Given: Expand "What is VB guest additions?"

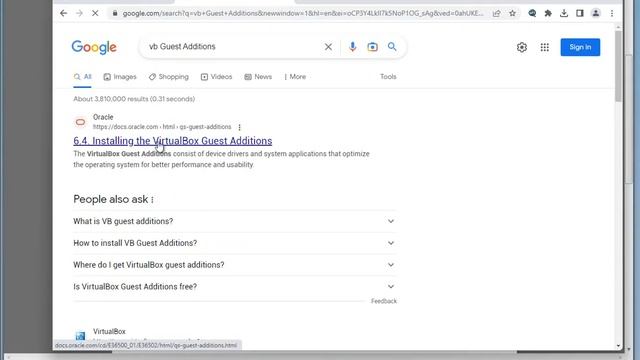Looking at the screenshot, I should point(235,221).
